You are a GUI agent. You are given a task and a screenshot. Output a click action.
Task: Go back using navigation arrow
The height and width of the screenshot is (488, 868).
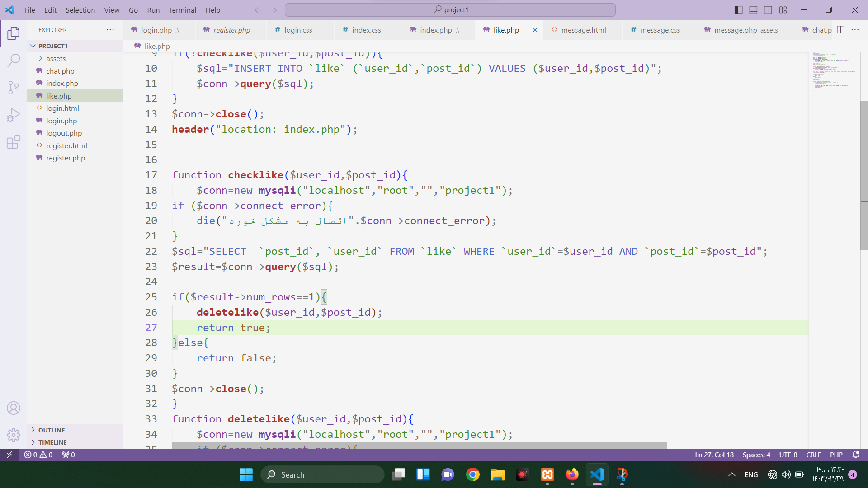(258, 10)
